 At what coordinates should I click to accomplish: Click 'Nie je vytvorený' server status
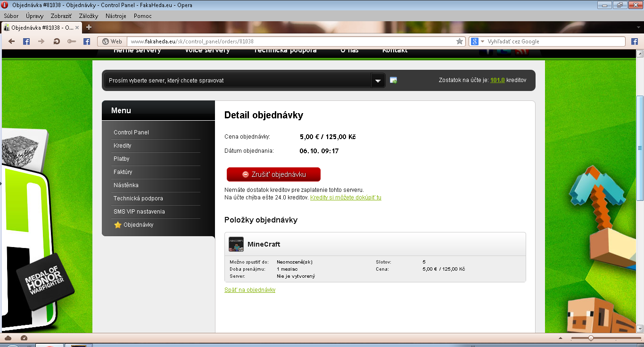click(x=296, y=276)
